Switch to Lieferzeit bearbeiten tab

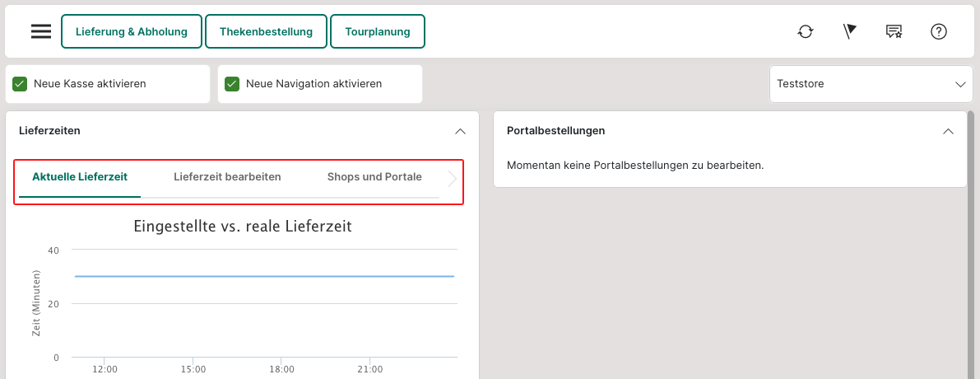tap(227, 177)
